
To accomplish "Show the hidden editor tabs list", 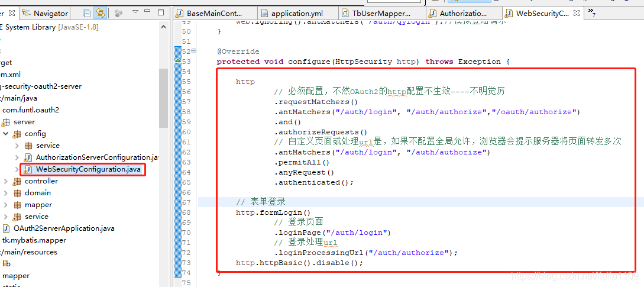I will 591,12.
